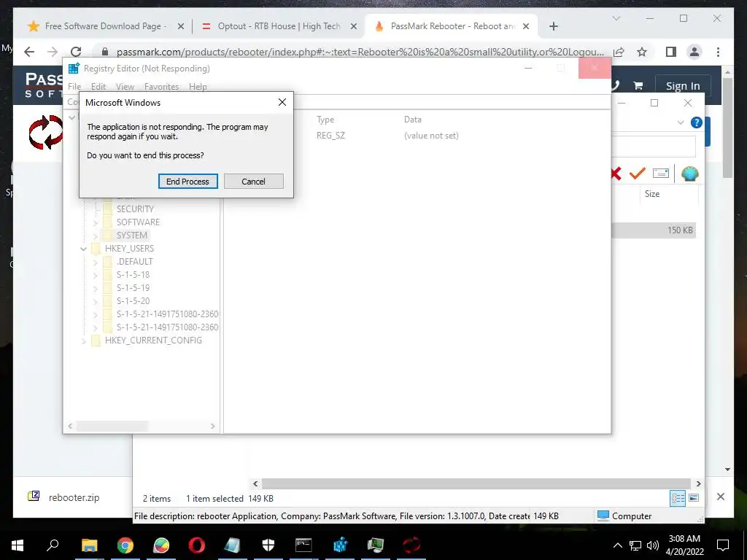The height and width of the screenshot is (560, 747).
Task: Open File Explorer help icon
Action: click(696, 122)
